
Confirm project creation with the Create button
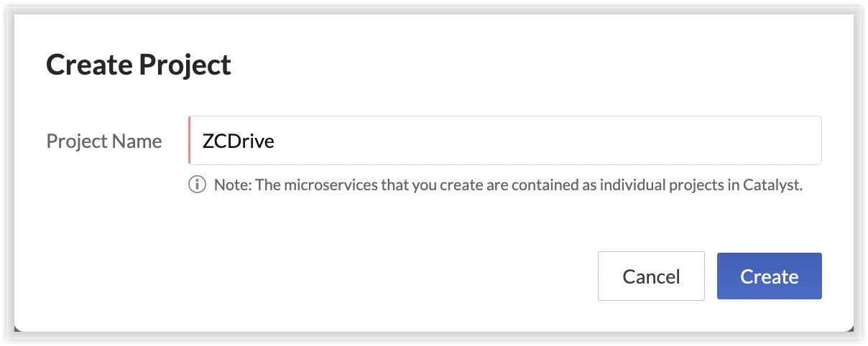[x=769, y=276]
